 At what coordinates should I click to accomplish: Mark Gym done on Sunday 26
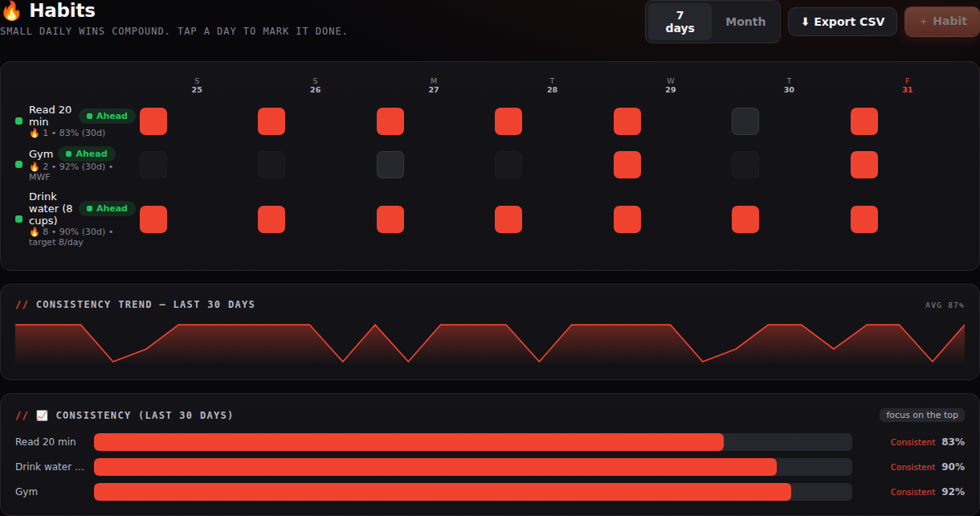click(x=272, y=165)
